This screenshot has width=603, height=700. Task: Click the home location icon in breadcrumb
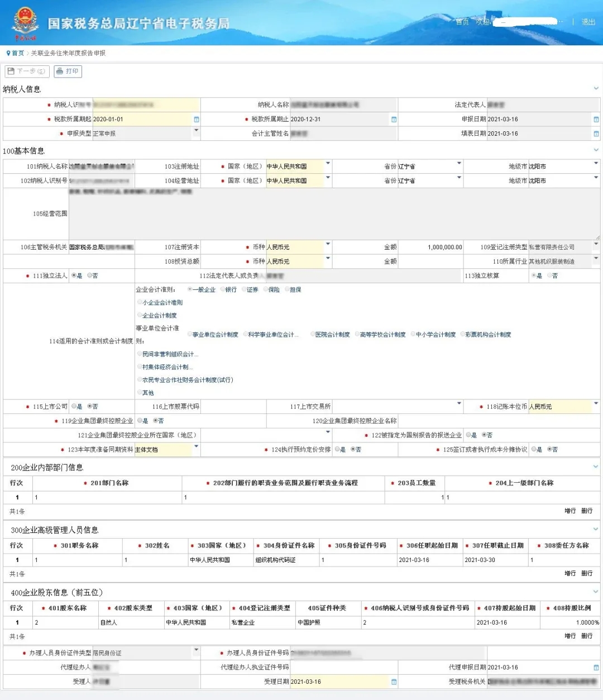(x=8, y=53)
